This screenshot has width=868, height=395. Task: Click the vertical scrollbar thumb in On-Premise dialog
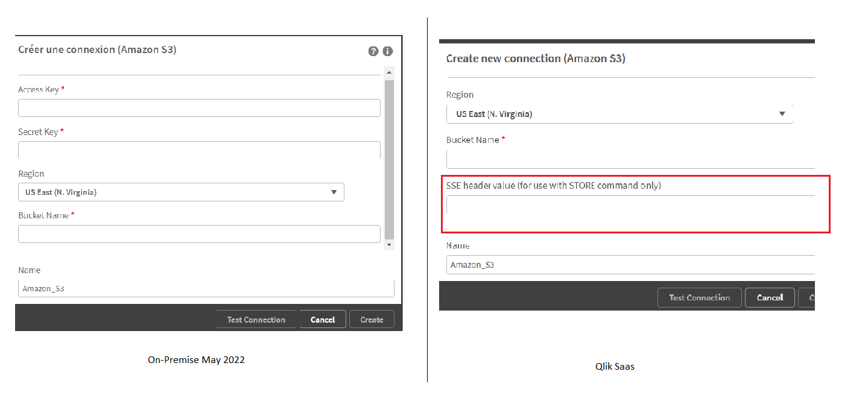pos(389,159)
